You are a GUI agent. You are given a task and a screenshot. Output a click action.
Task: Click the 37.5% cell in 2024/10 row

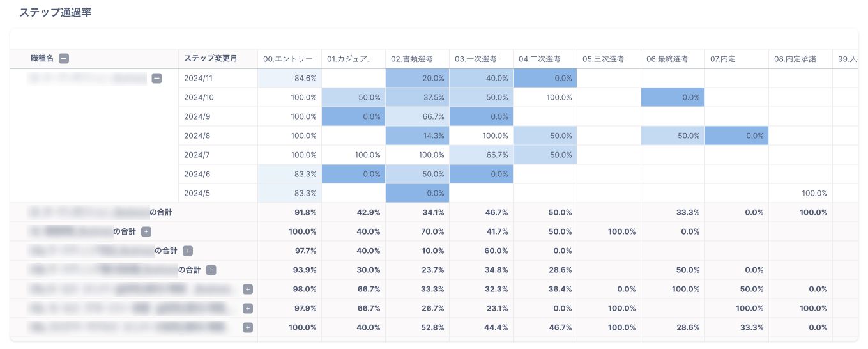click(x=418, y=97)
